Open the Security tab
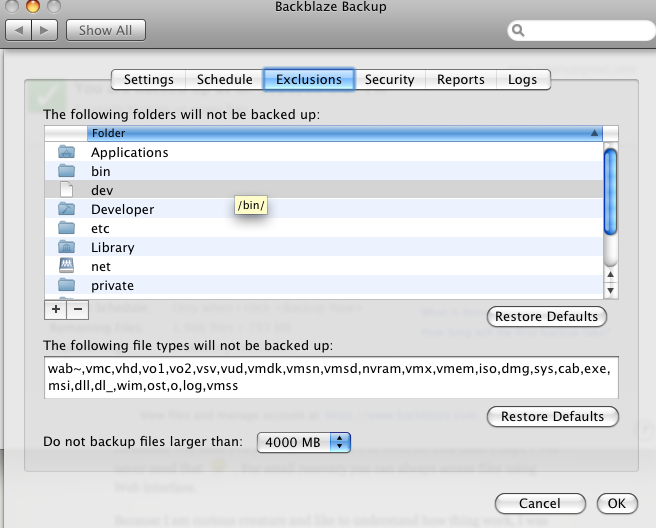Viewport: 656px width, 528px height. pos(390,79)
